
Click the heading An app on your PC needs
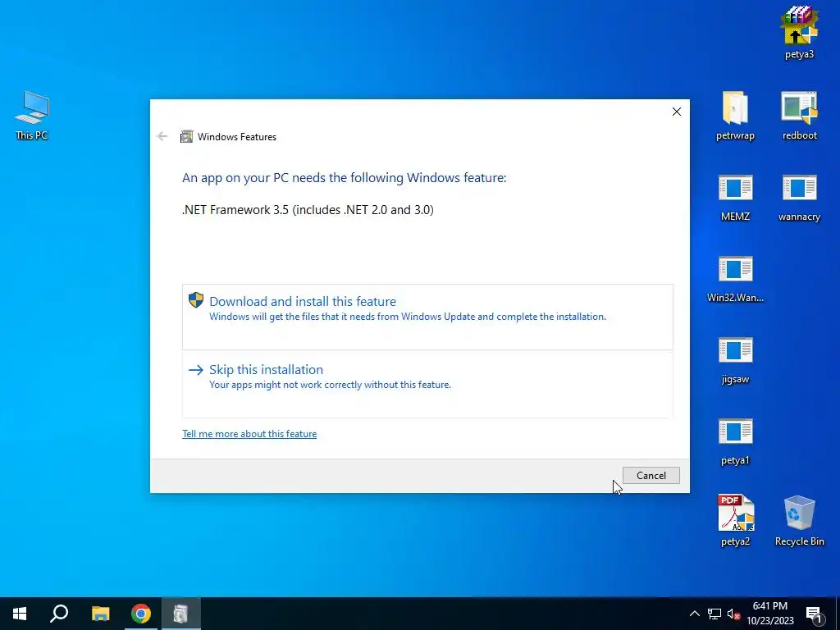click(344, 178)
